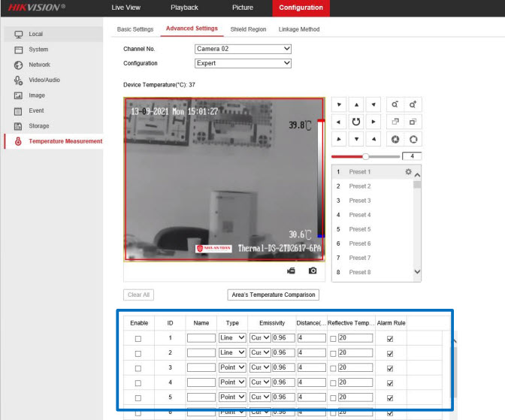The width and height of the screenshot is (505, 420).
Task: Click the PTZ speed slider handle
Action: 365,156
